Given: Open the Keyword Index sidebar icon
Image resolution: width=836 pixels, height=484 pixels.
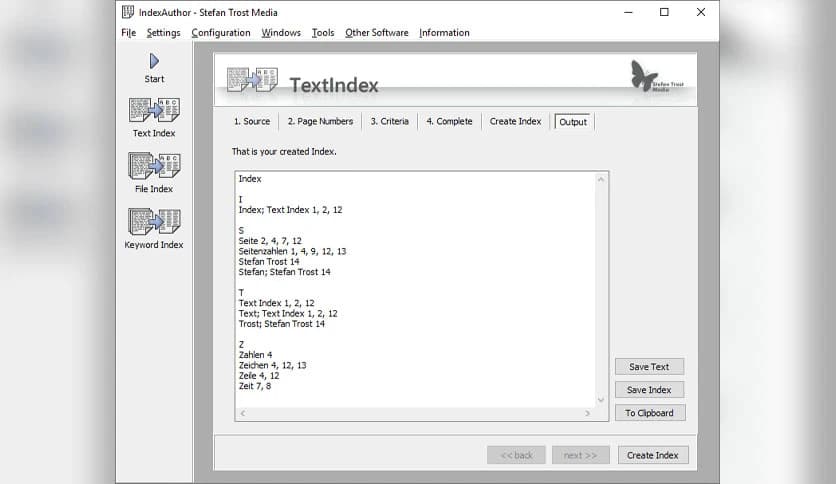Looking at the screenshot, I should pyautogui.click(x=154, y=221).
